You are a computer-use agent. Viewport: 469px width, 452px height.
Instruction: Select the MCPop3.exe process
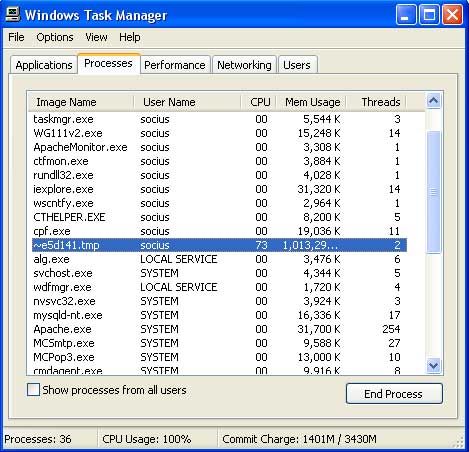point(219,357)
